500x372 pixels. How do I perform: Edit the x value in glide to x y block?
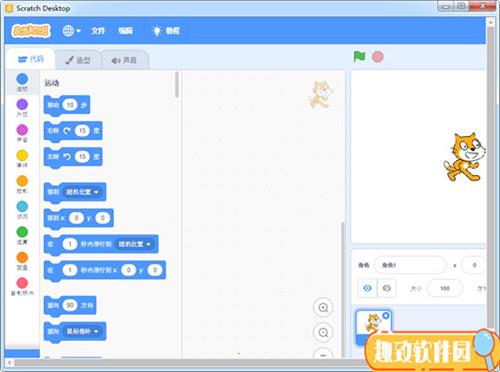point(129,270)
